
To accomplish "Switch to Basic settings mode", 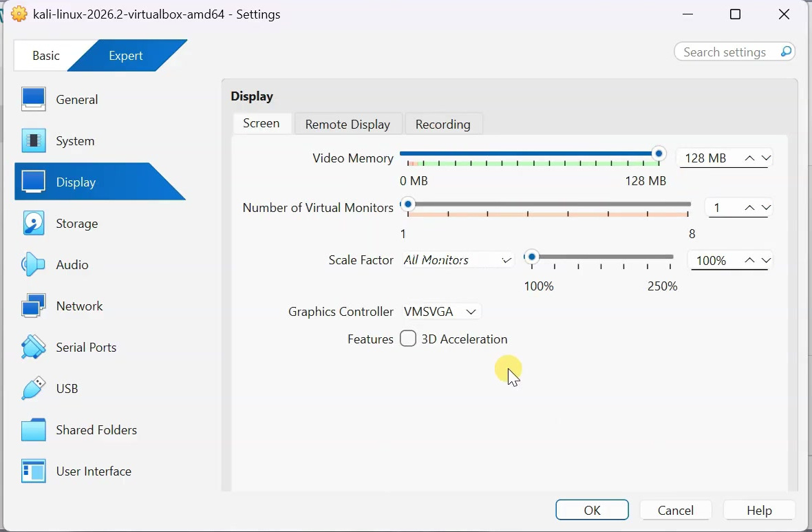I will 45,56.
